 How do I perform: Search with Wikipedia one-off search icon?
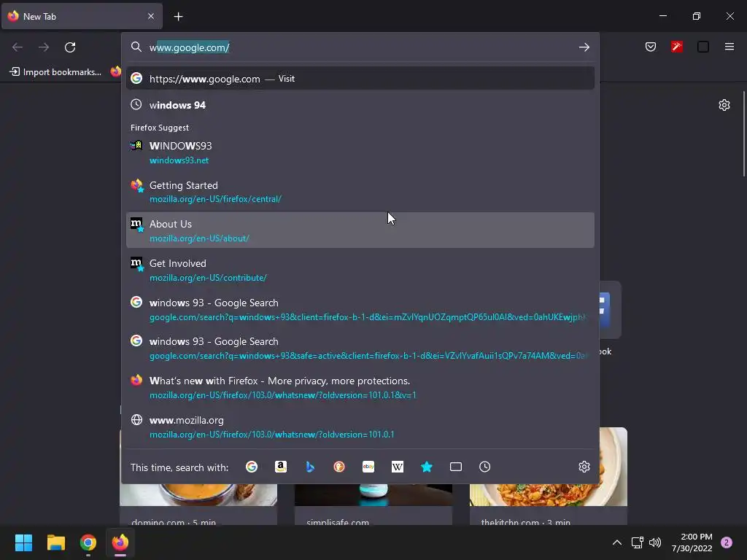click(398, 467)
